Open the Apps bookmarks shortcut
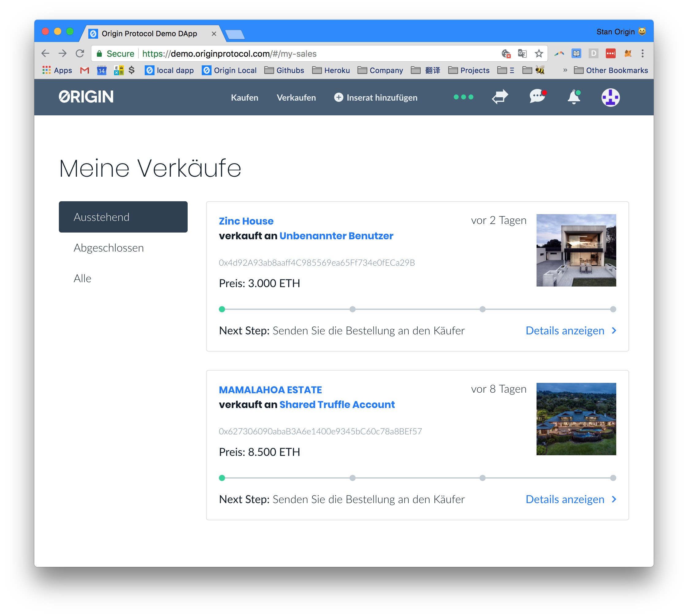 point(57,70)
